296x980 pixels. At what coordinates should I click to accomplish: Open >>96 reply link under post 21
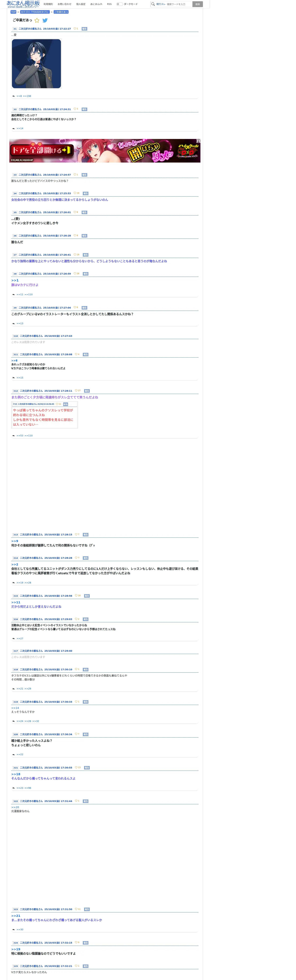click(28, 788)
